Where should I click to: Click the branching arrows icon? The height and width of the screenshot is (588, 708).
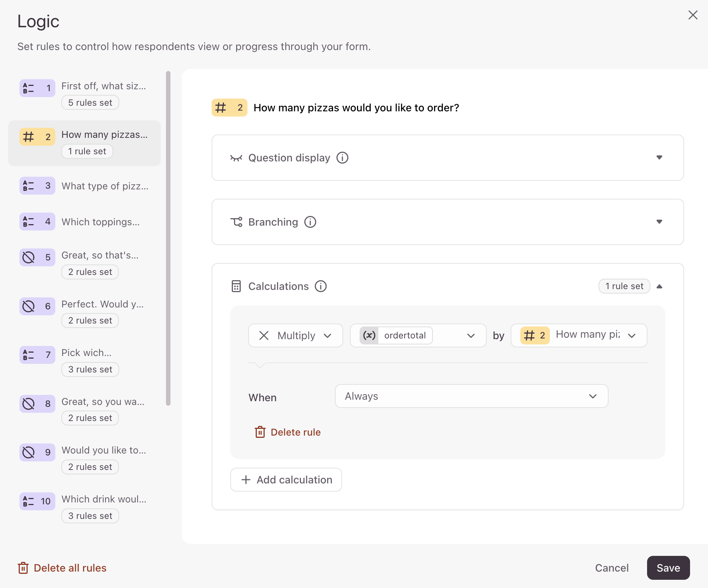(236, 222)
